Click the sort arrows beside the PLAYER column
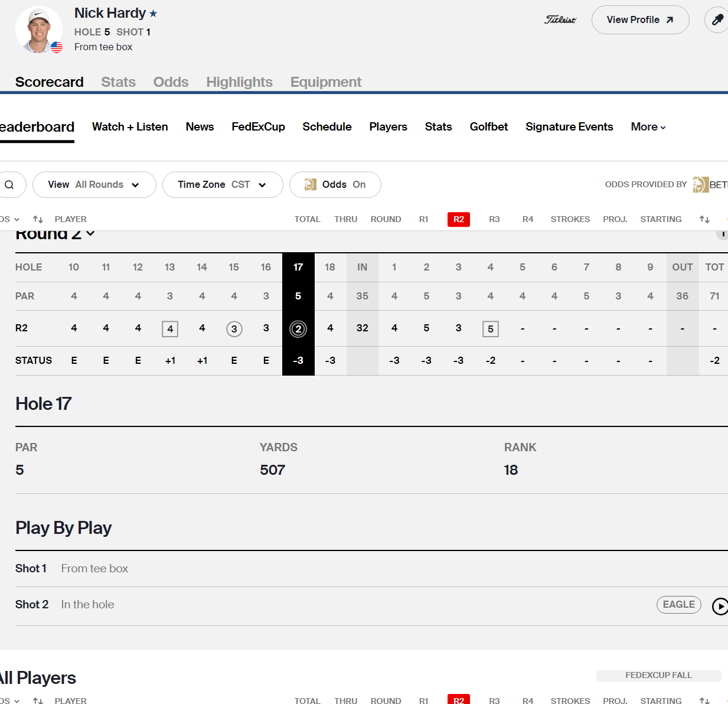Viewport: 728px width, 704px height. point(38,219)
